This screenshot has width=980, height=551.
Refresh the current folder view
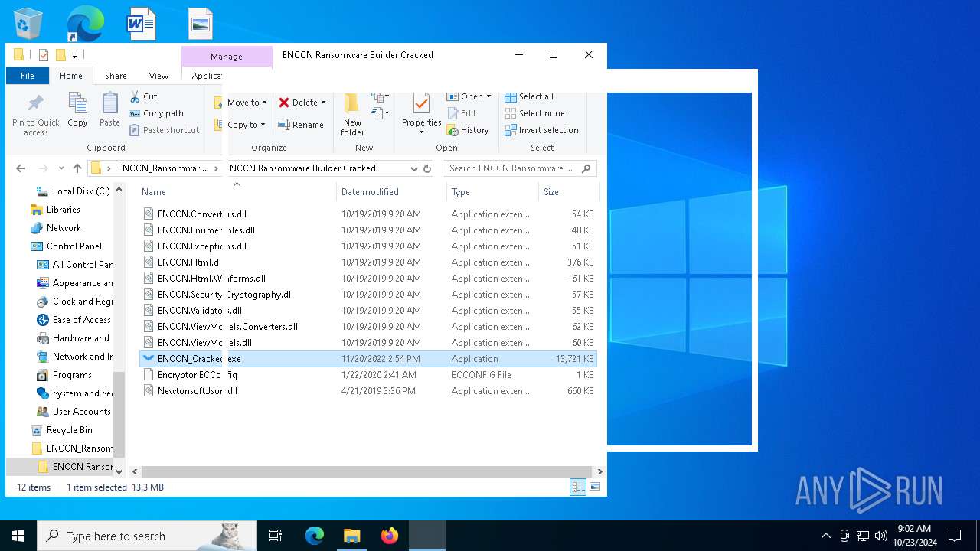[427, 168]
